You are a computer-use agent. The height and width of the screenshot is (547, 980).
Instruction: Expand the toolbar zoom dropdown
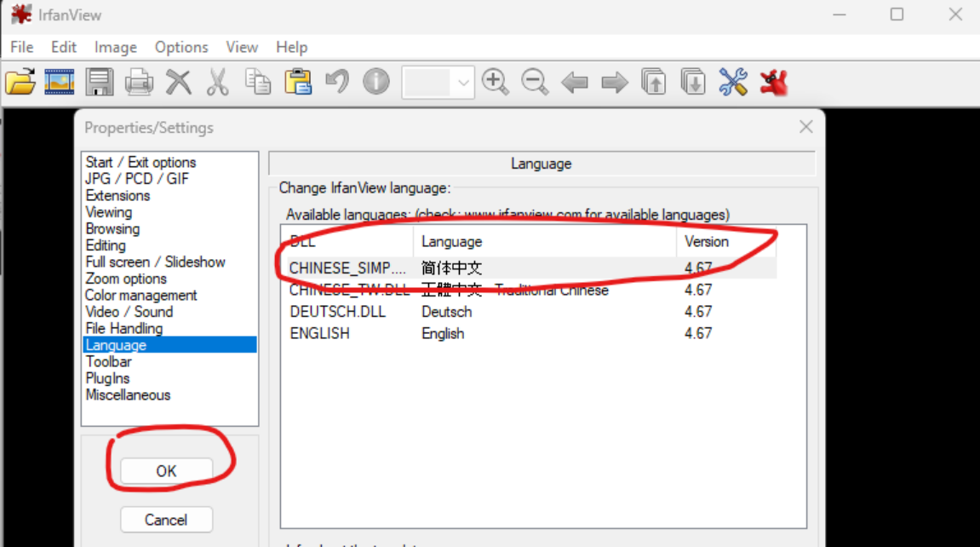463,83
